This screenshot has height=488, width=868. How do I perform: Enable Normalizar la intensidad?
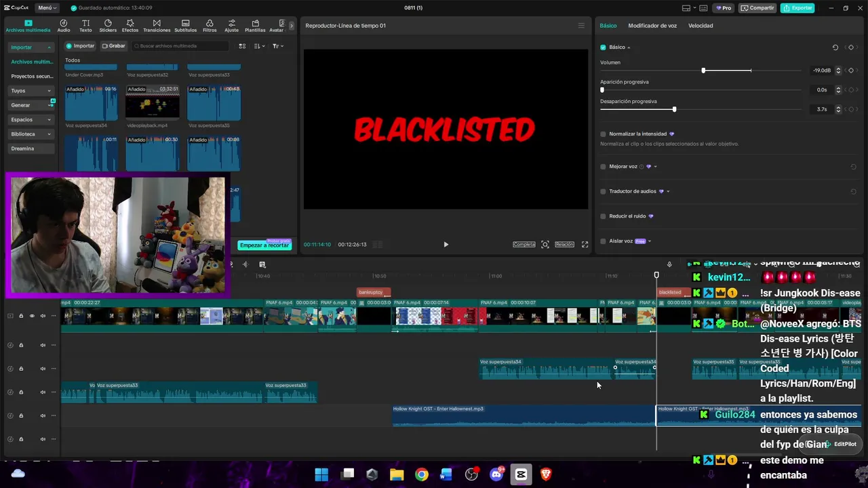click(x=603, y=134)
